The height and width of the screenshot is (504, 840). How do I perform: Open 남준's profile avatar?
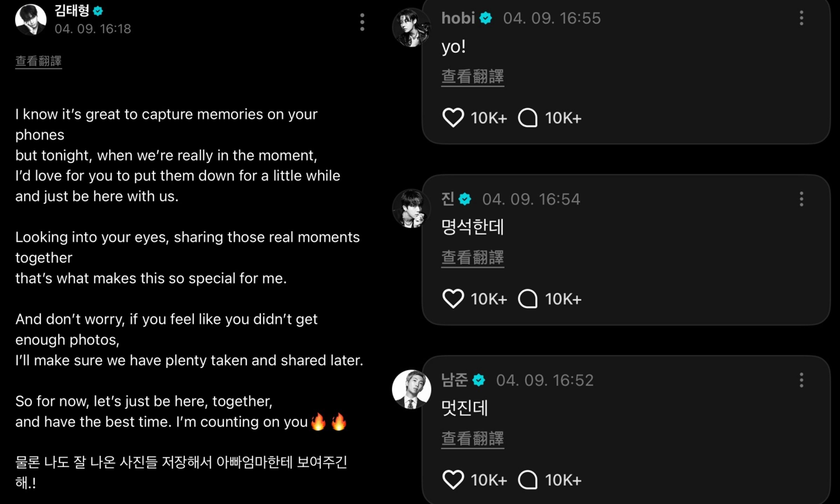[x=411, y=389]
